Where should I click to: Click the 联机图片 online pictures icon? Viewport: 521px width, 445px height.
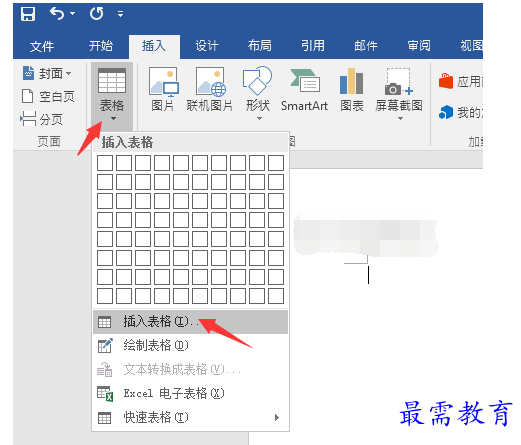[x=210, y=81]
